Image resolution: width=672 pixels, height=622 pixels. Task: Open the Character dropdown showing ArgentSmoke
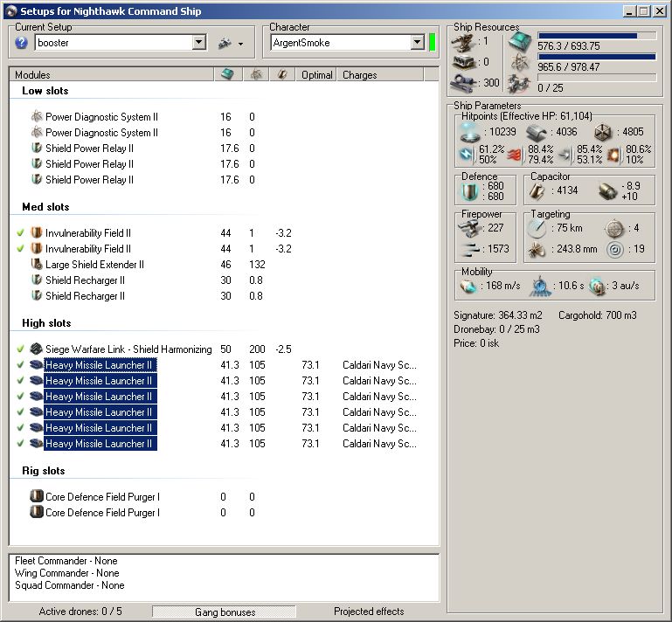[x=417, y=43]
